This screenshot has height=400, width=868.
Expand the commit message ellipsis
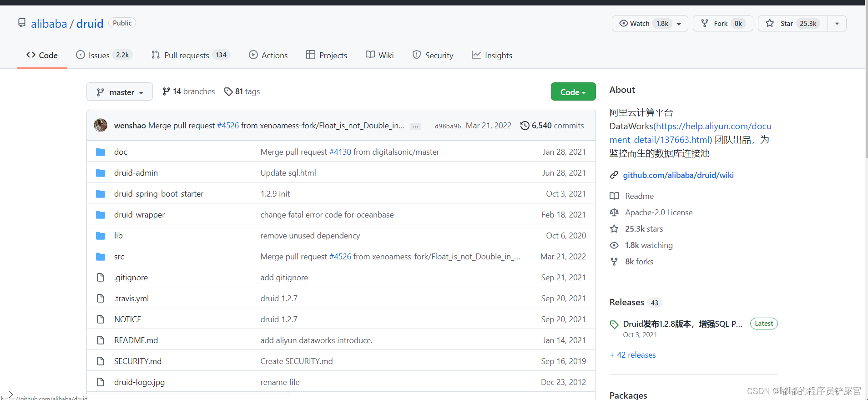415,126
